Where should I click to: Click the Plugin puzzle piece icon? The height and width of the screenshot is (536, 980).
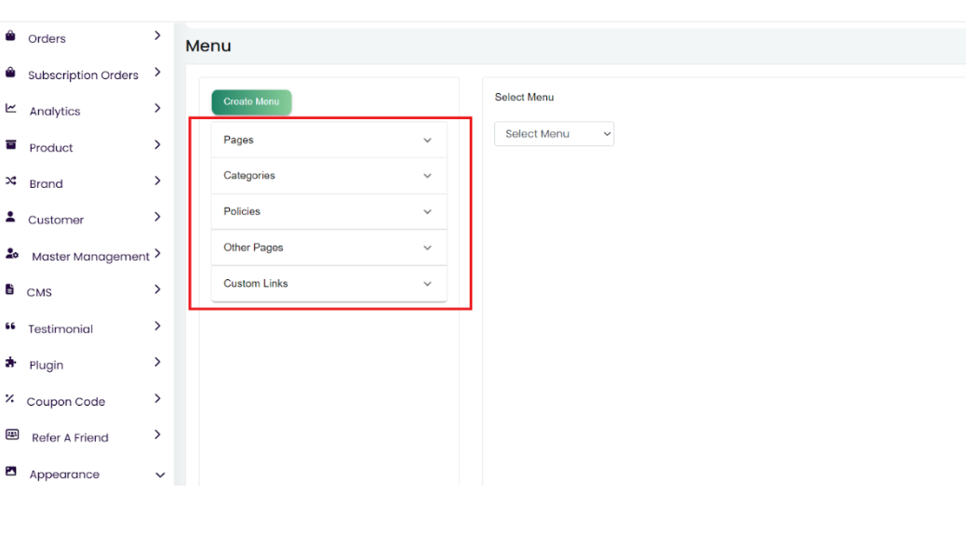tap(10, 364)
